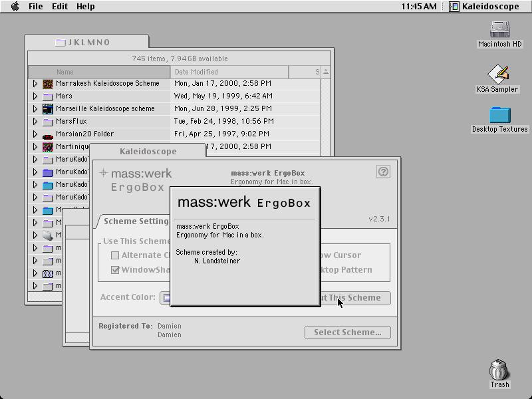Image resolution: width=532 pixels, height=399 pixels.
Task: Click the About This Scheme button
Action: click(x=355, y=298)
